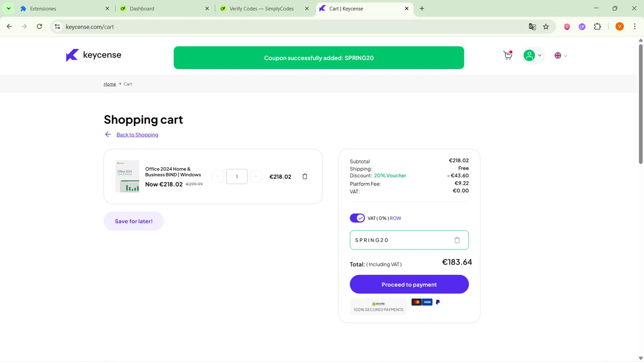Viewport: 644px width, 362px height.
Task: Go back to previous page
Action: point(9,27)
